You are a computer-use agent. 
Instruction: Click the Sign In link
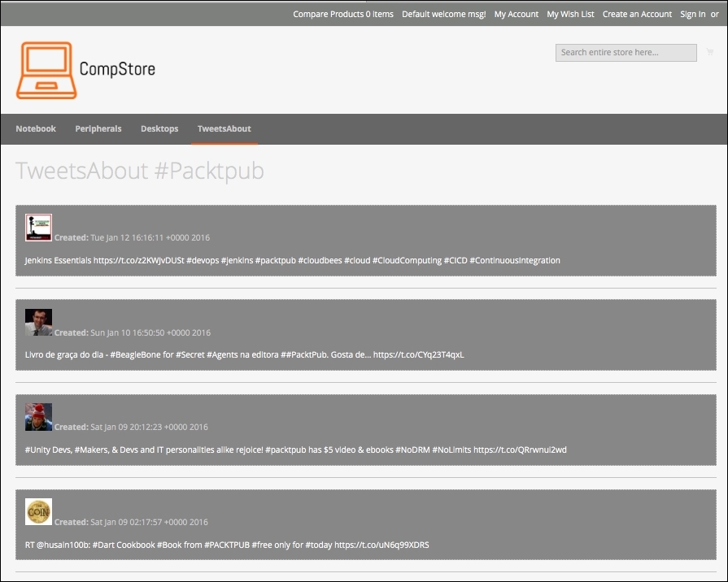(693, 14)
